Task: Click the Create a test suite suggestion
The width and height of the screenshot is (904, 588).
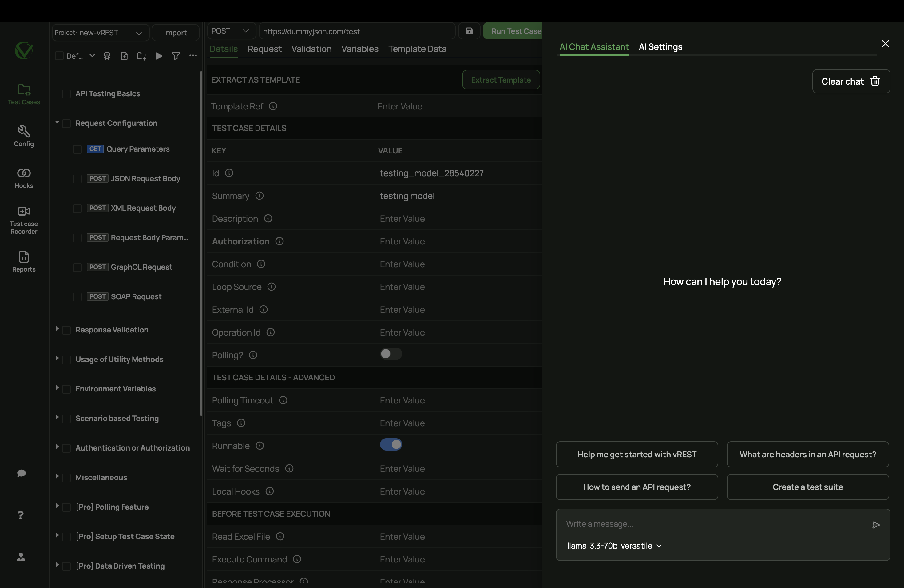Action: (807, 487)
